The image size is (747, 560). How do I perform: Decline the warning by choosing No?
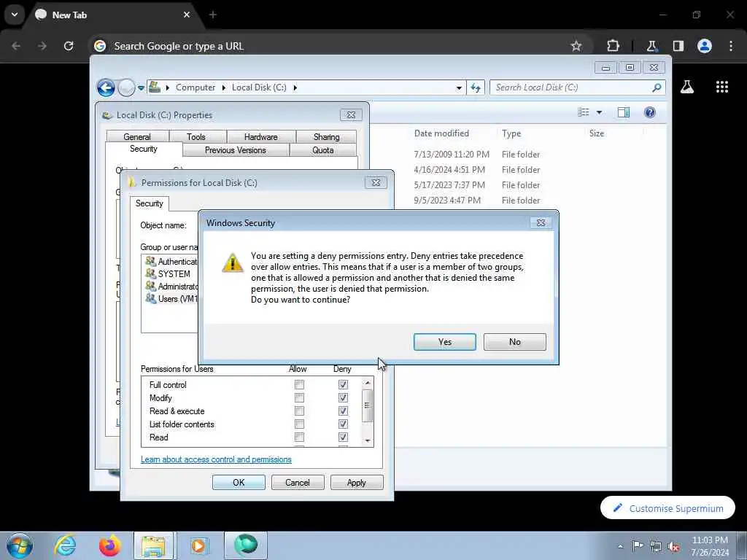(x=514, y=342)
